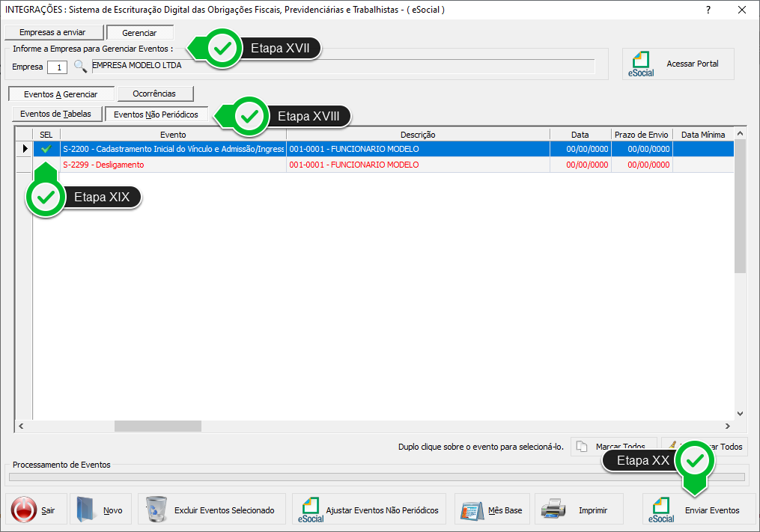Click the red Sair power icon
The height and width of the screenshot is (532, 760).
pos(24,510)
